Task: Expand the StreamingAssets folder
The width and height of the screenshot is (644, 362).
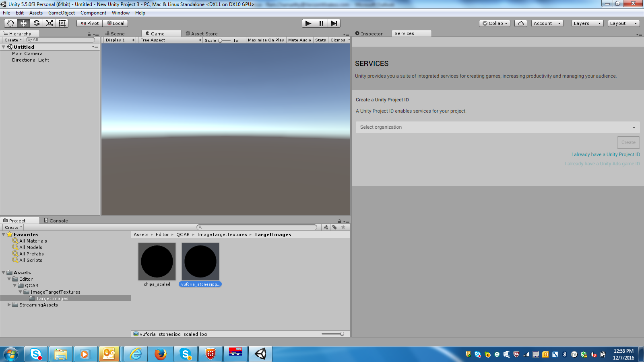Action: [9, 305]
